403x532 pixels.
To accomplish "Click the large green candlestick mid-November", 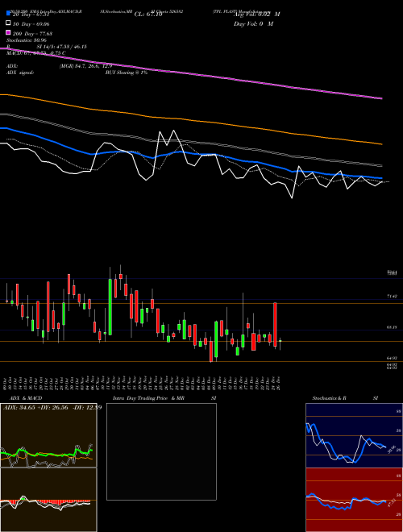I will click(x=110, y=307).
